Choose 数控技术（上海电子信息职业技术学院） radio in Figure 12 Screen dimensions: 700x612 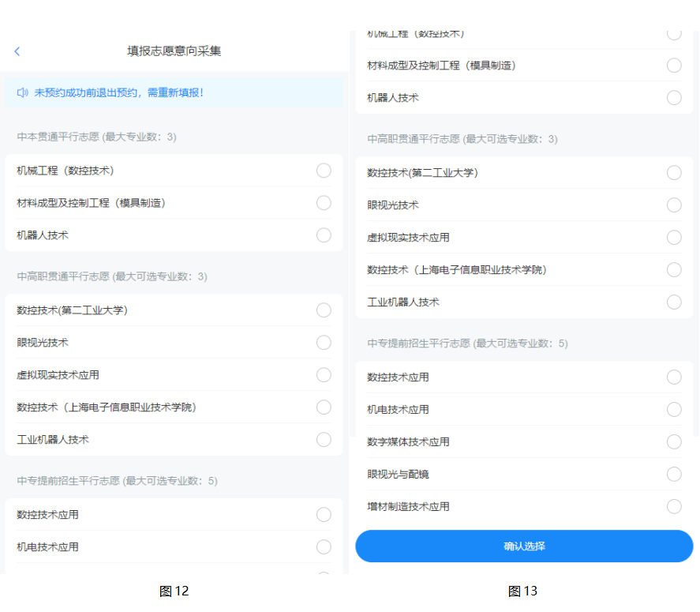coord(324,407)
